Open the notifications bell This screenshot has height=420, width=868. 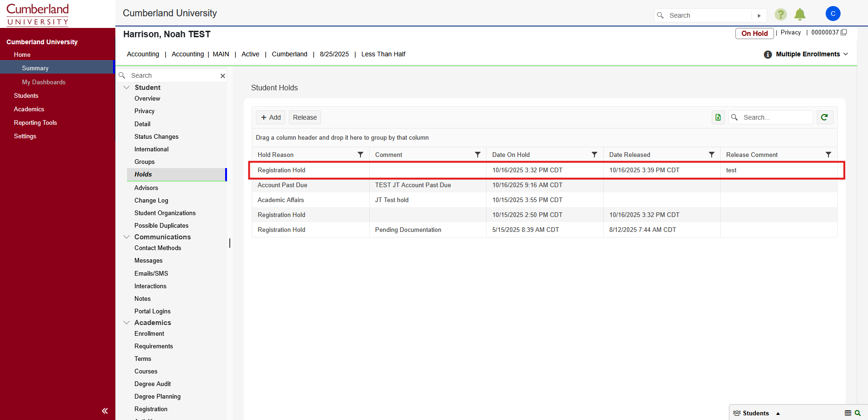[x=800, y=14]
